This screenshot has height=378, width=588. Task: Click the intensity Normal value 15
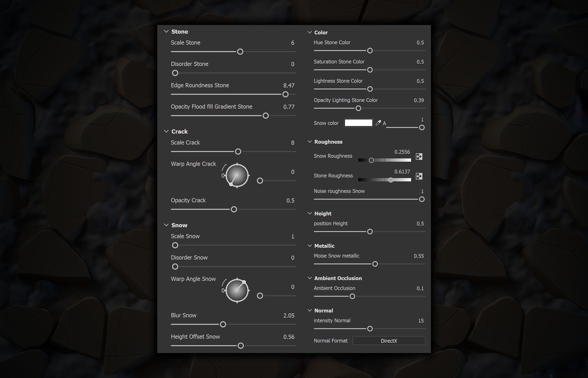tap(421, 321)
